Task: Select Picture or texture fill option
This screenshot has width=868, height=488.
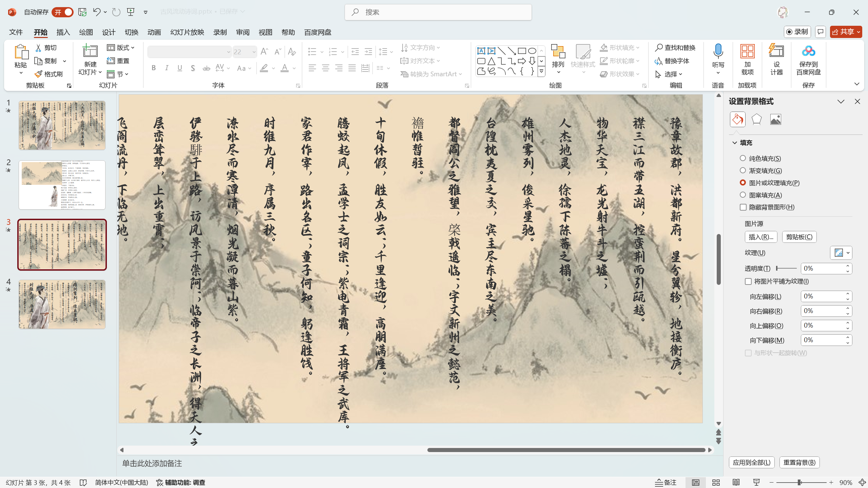Action: click(x=743, y=183)
